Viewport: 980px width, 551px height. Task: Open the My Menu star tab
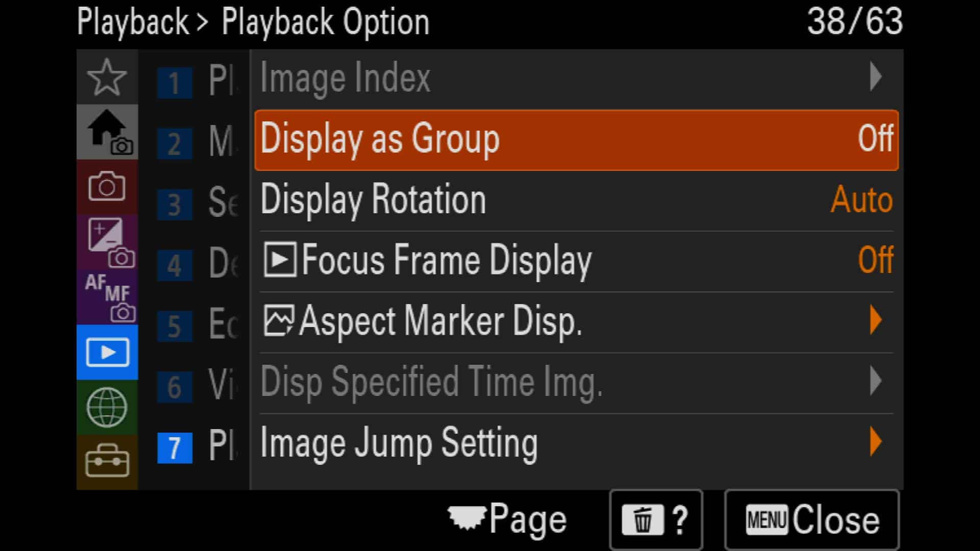point(107,78)
